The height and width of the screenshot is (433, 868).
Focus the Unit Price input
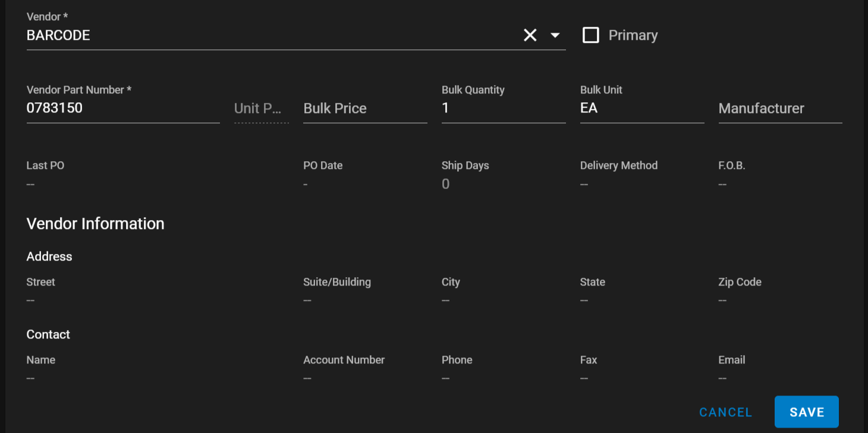click(x=261, y=109)
